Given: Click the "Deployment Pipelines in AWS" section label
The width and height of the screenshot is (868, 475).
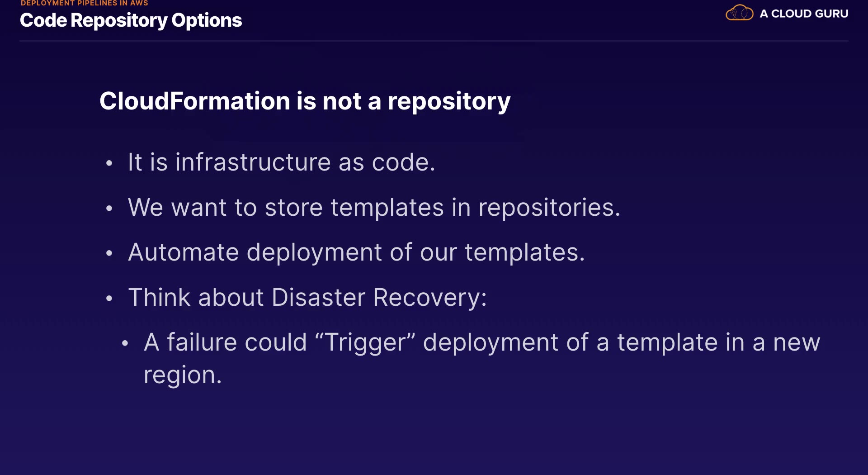Looking at the screenshot, I should point(85,3).
